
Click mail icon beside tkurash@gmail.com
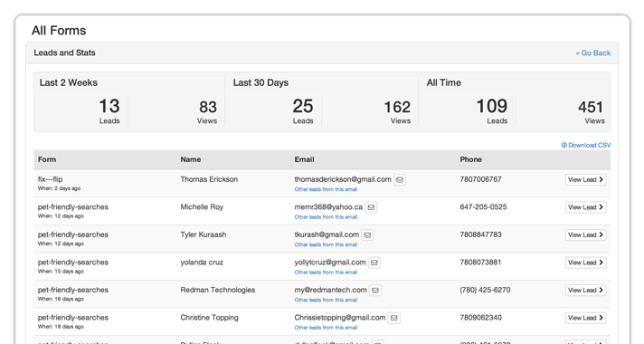tap(367, 234)
